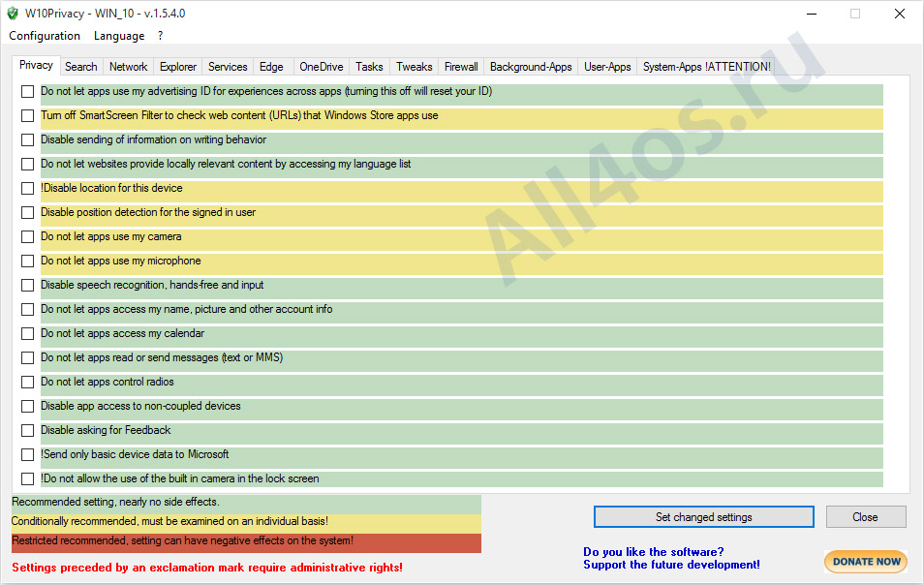
Task: Click the DONATE NOW button
Action: 866,562
